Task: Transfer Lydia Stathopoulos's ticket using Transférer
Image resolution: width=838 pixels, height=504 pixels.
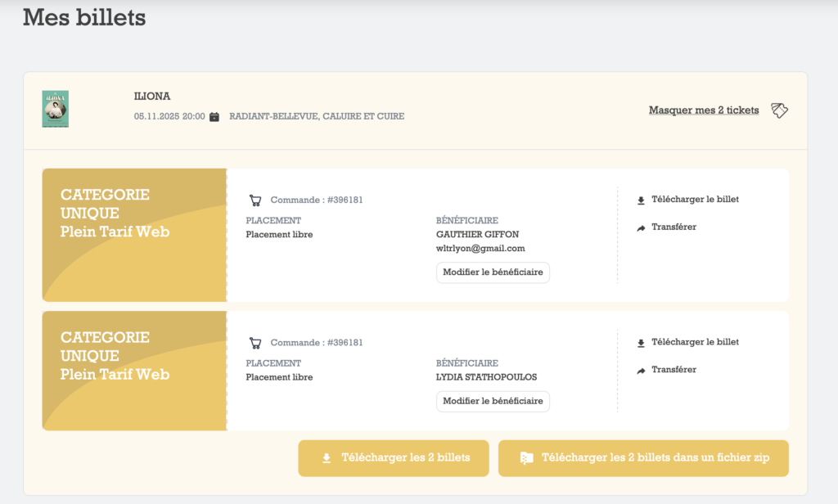Action: click(x=674, y=370)
